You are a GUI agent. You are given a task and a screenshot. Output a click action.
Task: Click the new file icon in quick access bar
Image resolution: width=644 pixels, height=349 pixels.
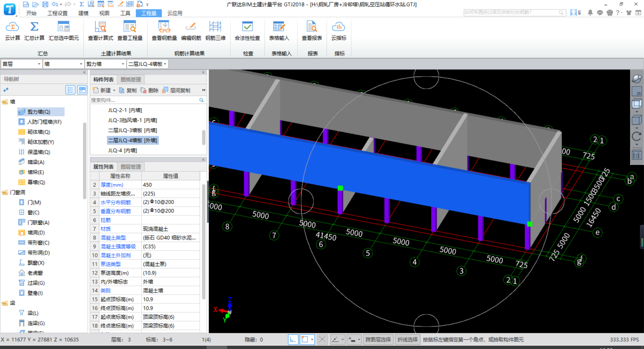tap(26, 4)
